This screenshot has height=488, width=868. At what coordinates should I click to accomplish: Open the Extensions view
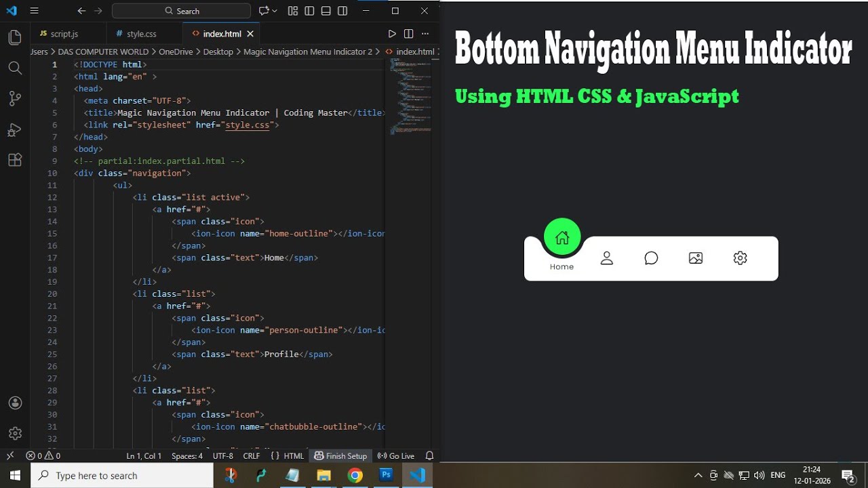pyautogui.click(x=15, y=161)
